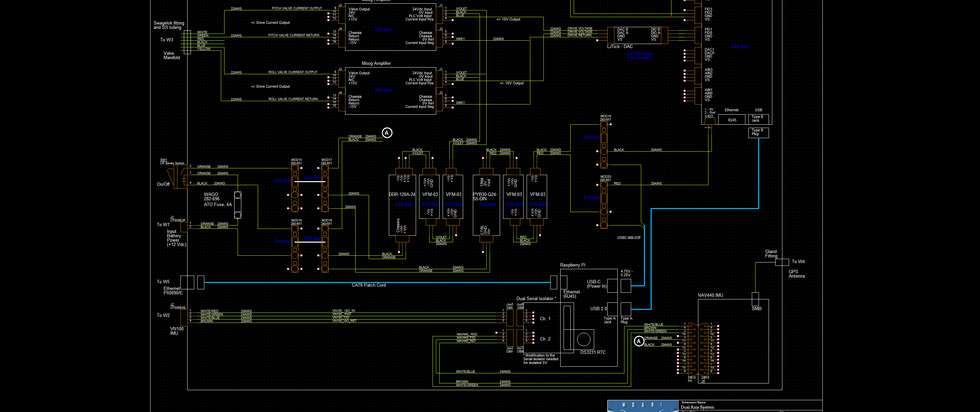Click the "Swagelok fitting and SS tubing." note
Viewport: 980px width, 412px height.
coord(168,25)
